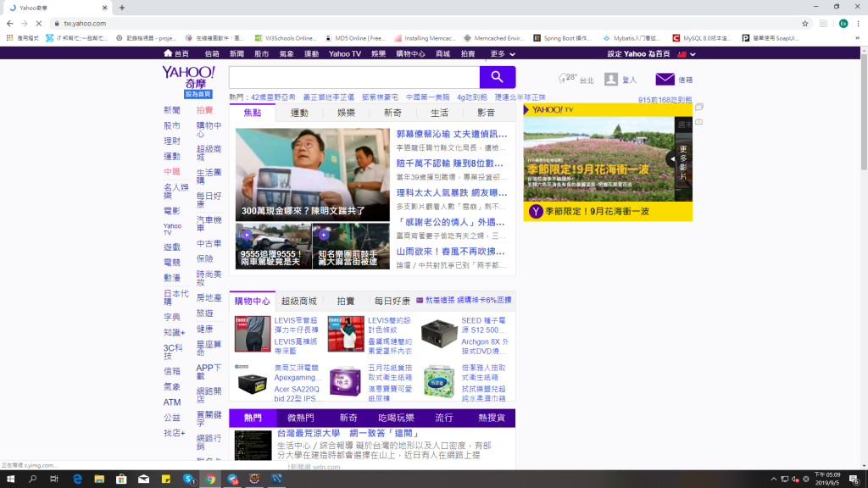Image resolution: width=868 pixels, height=488 pixels.
Task: Switch to the 熱搜貨 tab
Action: [x=492, y=418]
